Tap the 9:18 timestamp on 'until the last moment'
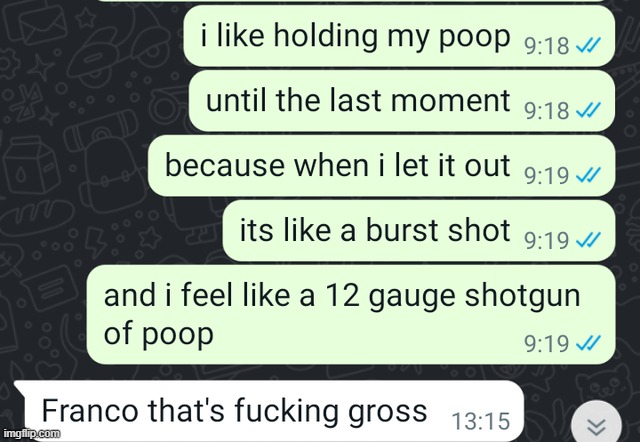The image size is (640, 442). coord(547,111)
